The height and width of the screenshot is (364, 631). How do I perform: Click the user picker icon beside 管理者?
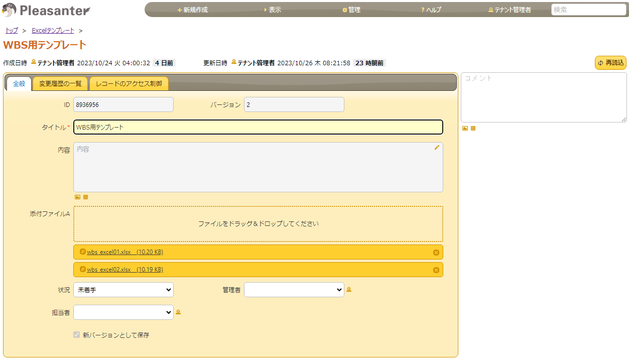tap(349, 289)
